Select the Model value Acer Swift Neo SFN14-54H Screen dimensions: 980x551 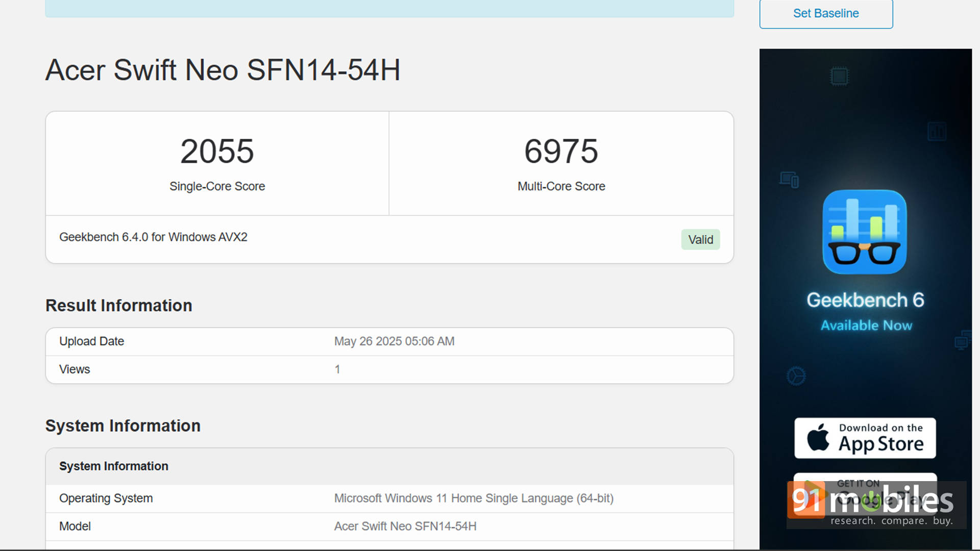(405, 527)
